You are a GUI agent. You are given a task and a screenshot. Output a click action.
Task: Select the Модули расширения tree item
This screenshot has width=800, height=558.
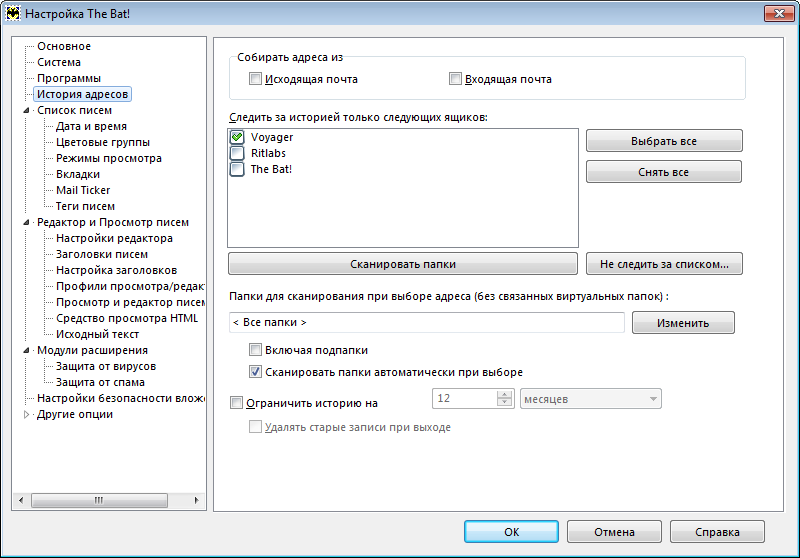point(92,350)
